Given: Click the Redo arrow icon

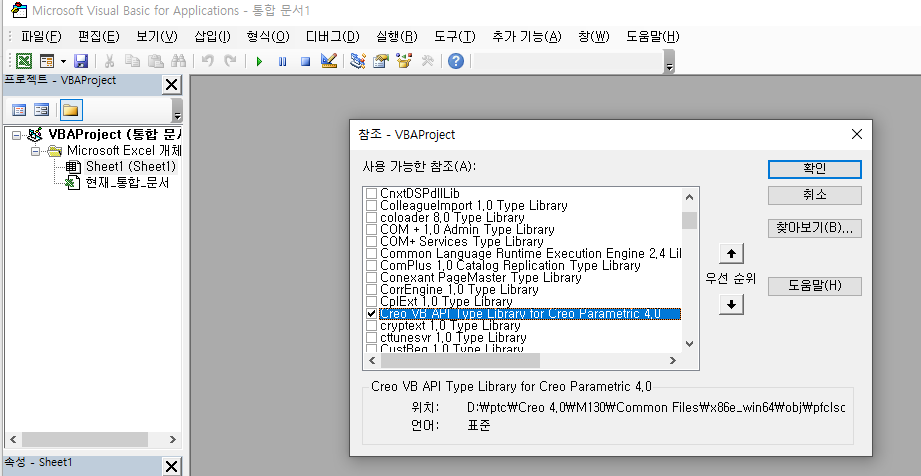Looking at the screenshot, I should (230, 61).
